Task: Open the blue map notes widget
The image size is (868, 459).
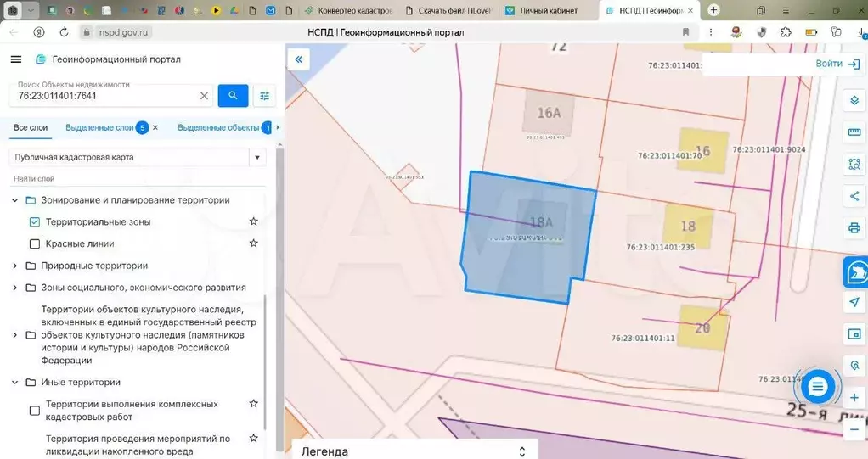Action: tap(856, 272)
